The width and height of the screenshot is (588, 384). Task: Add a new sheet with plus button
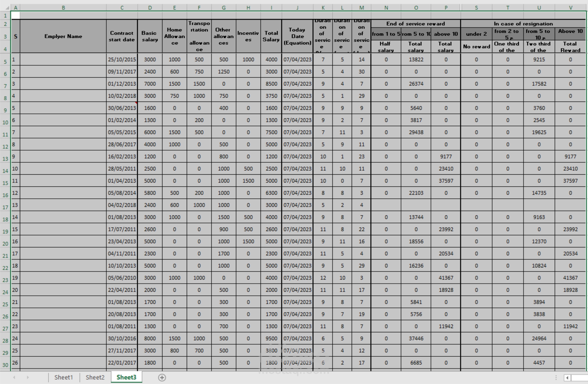[162, 378]
